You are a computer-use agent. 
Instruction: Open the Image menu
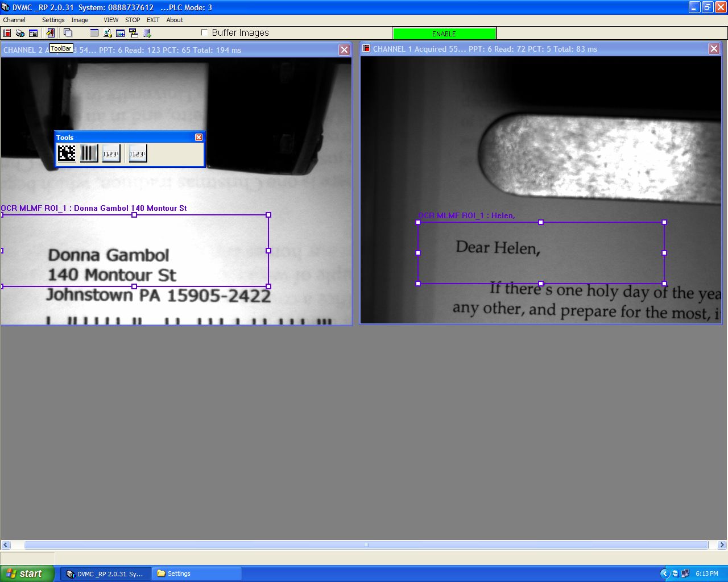pos(80,20)
